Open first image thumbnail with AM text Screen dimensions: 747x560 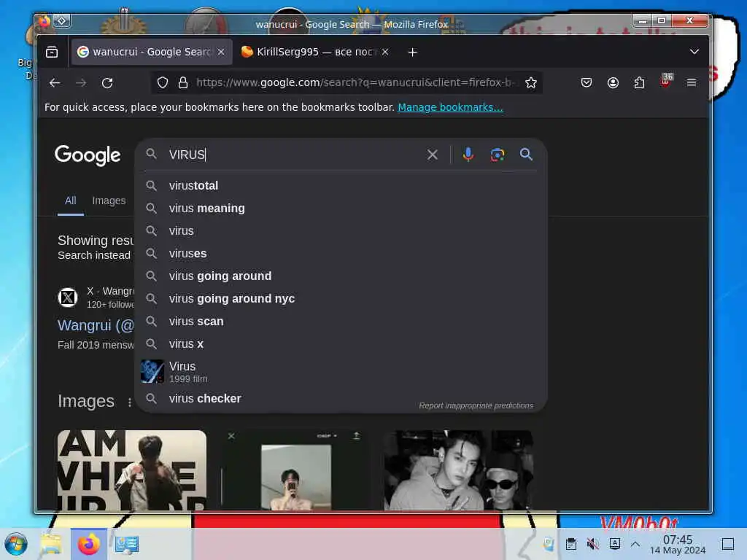[132, 470]
